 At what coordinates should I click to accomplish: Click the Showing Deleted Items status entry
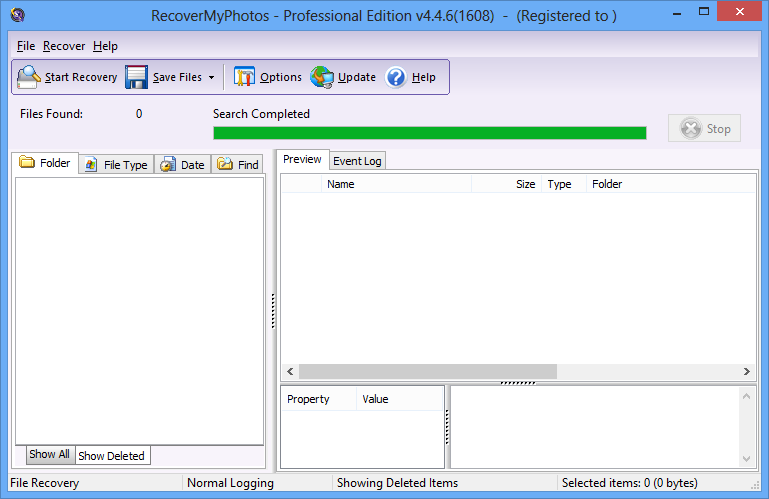(x=397, y=483)
